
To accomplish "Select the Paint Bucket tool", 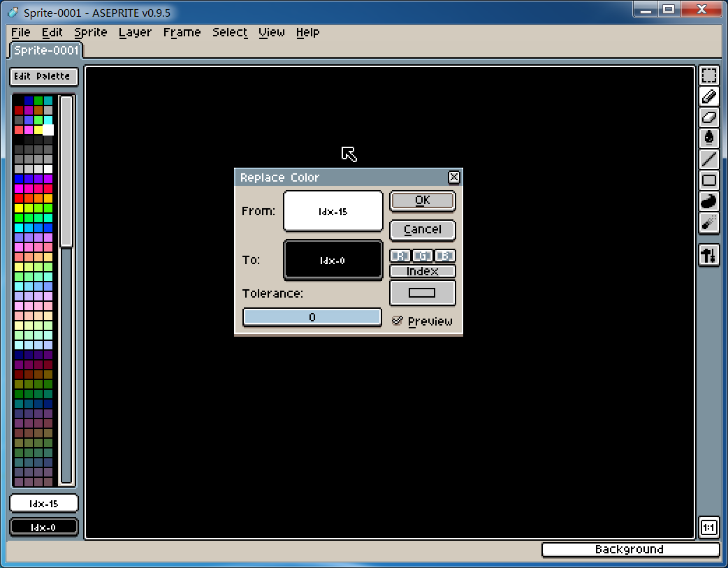I will (708, 138).
